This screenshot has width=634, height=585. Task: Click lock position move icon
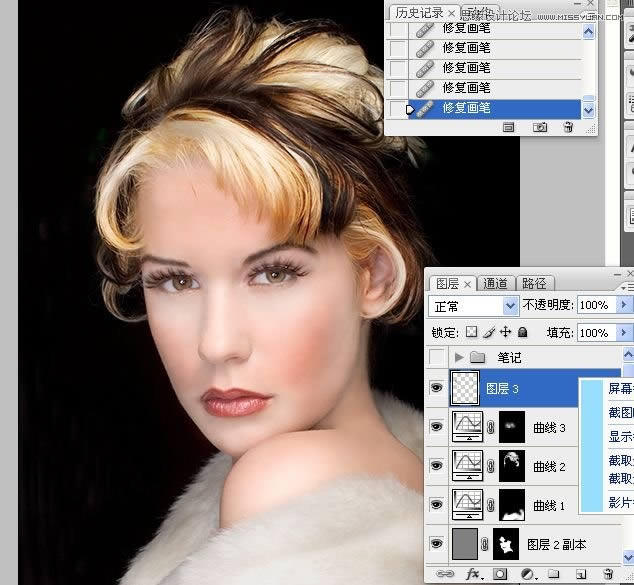coord(506,332)
